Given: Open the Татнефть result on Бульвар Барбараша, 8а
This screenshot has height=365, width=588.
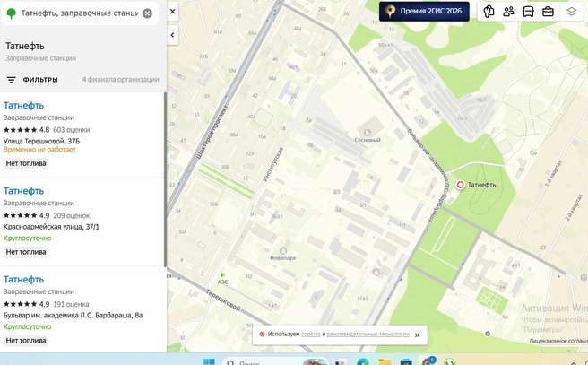Looking at the screenshot, I should coord(23,280).
